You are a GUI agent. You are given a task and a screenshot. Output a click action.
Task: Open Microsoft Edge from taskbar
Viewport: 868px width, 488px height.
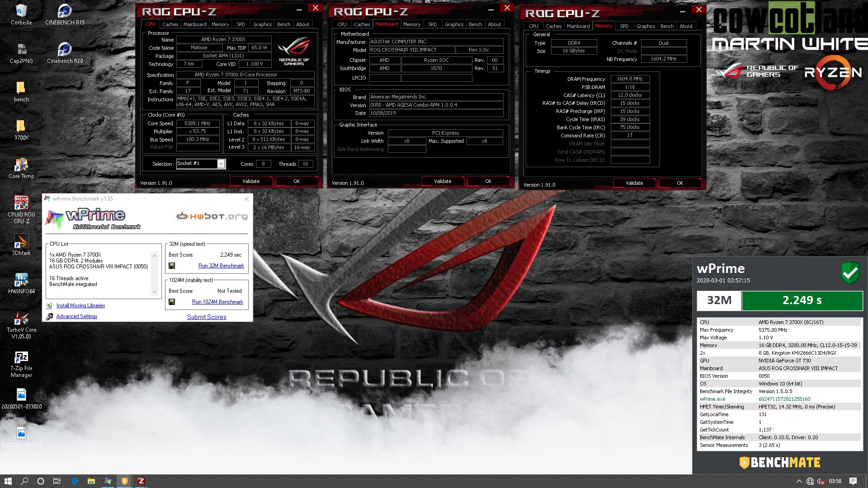[75, 481]
